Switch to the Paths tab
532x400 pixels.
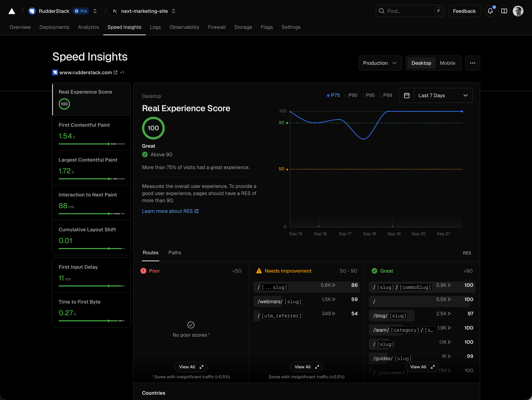[x=175, y=252]
